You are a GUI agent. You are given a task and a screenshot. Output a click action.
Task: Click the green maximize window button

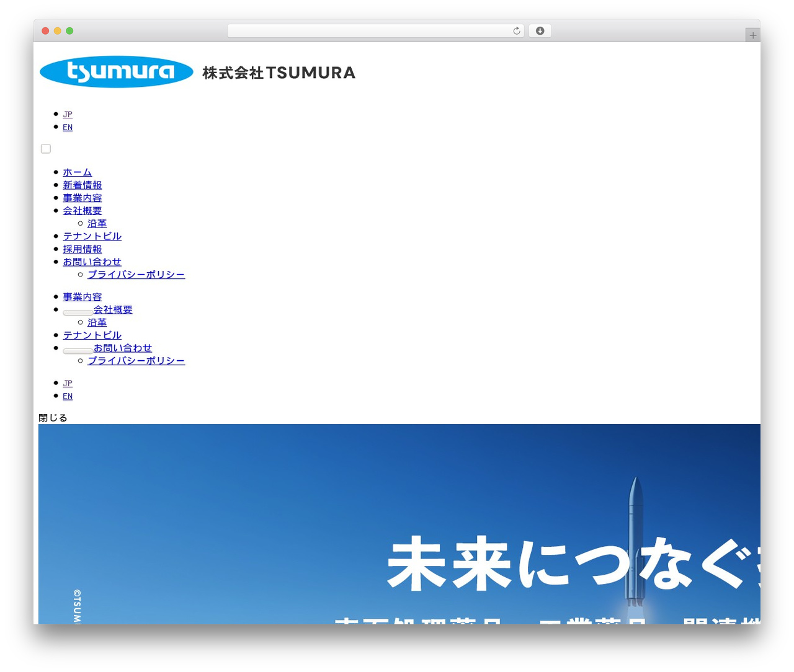pos(69,31)
